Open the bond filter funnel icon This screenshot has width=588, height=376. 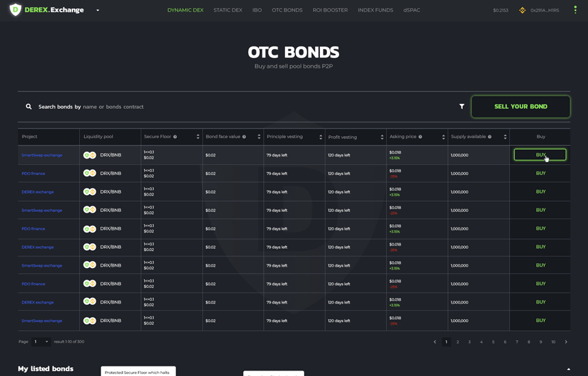tap(462, 107)
